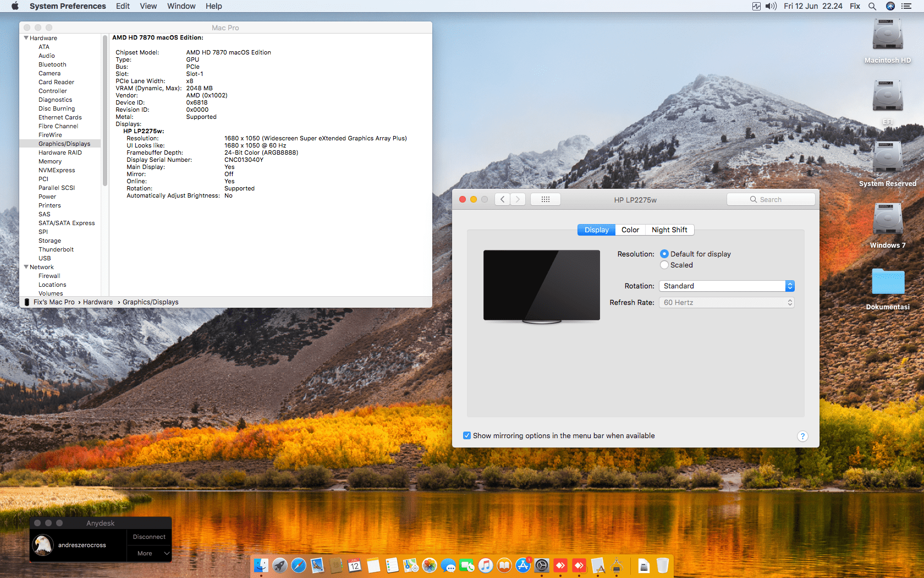Open the Rotation dropdown set to Standard
Image resolution: width=924 pixels, height=578 pixels.
click(726, 286)
